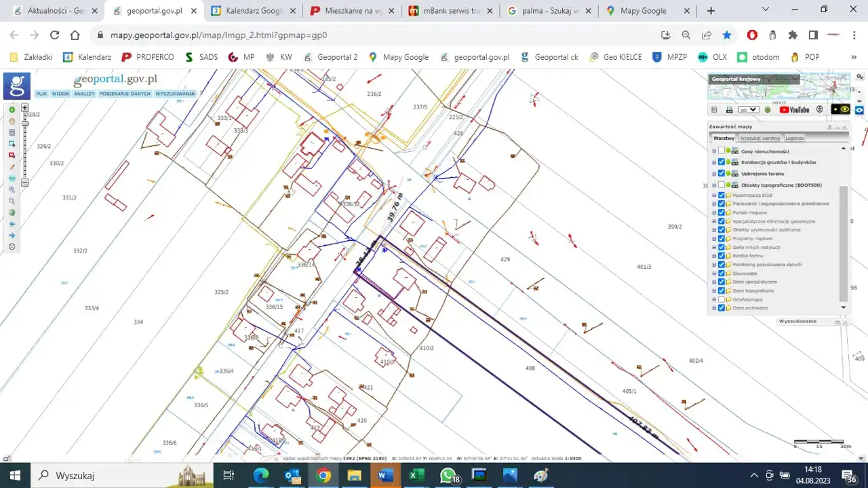Click the globe full extent tool
The image size is (868, 488).
click(x=12, y=212)
